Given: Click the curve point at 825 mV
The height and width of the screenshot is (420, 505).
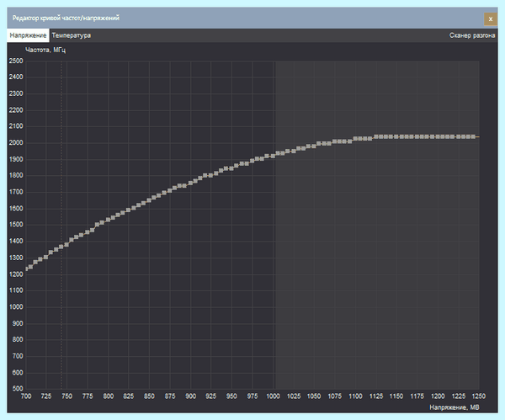Looking at the screenshot, I should pyautogui.click(x=128, y=210).
